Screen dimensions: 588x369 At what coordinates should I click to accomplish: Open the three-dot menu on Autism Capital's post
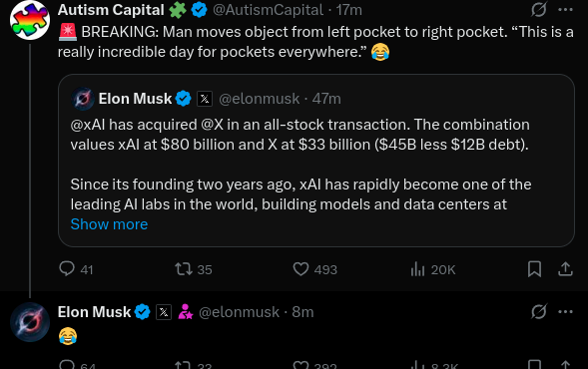tap(565, 10)
